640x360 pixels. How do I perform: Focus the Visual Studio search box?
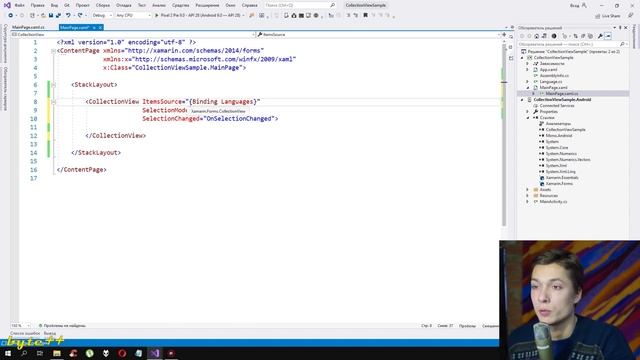(x=300, y=5)
